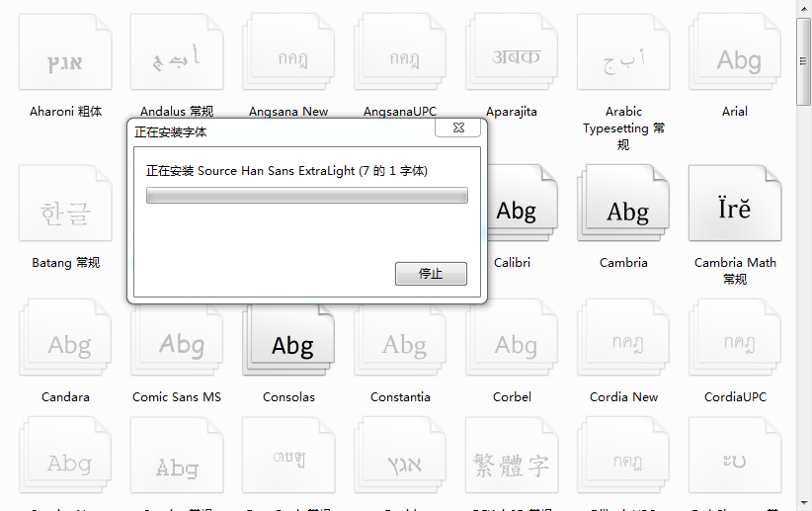Screen dimensions: 812x511
Task: Select the Constantia font family icon
Action: (x=400, y=339)
